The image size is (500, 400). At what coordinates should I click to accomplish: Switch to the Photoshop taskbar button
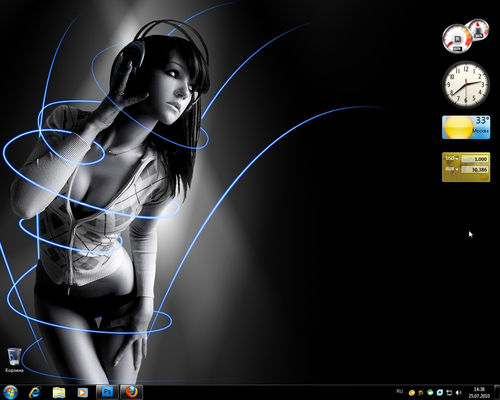coord(107,392)
